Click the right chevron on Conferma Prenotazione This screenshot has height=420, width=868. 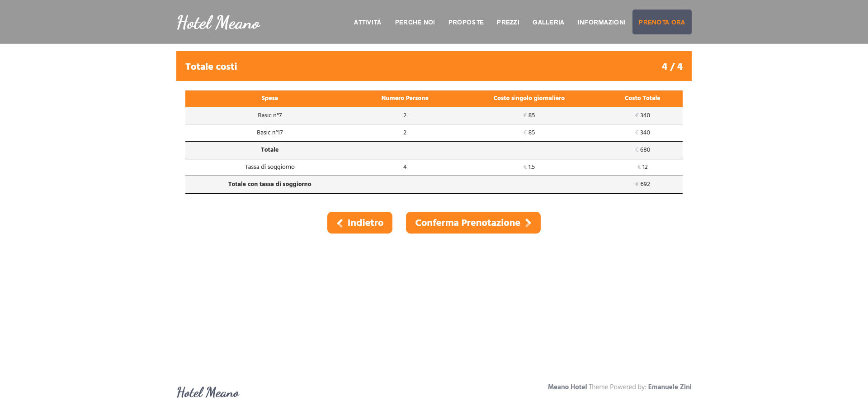click(528, 223)
